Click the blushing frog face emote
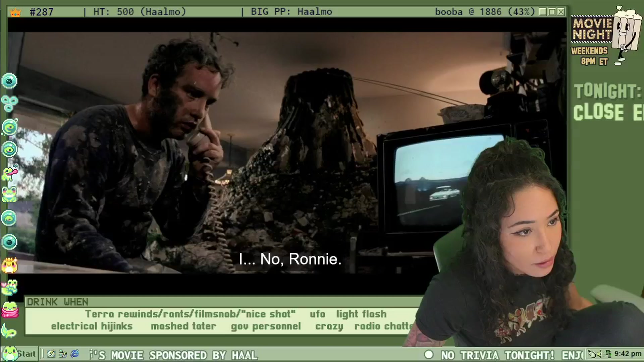Screen dimensions: 644x362 (x=9, y=194)
